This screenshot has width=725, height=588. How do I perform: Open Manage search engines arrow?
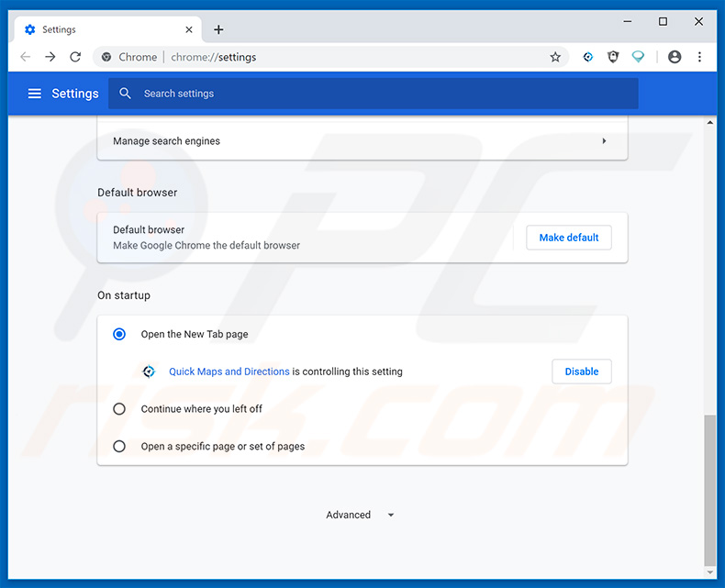(604, 141)
